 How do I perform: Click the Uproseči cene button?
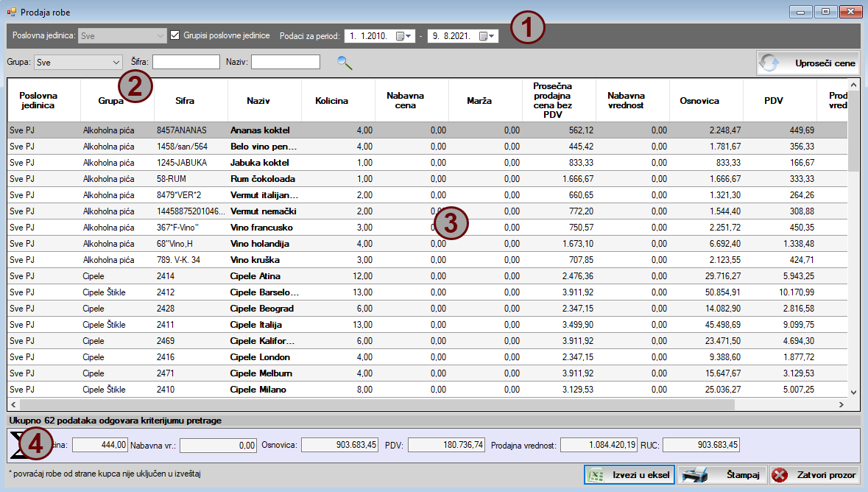808,63
